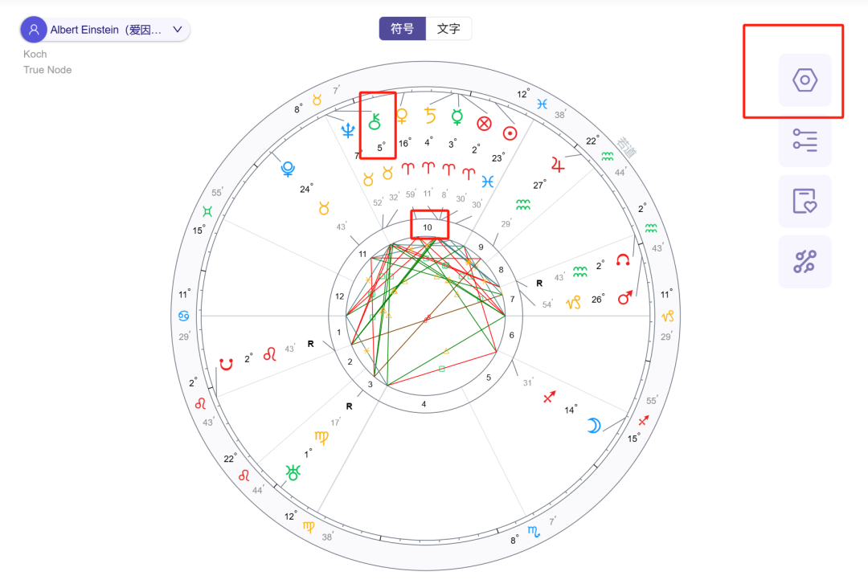Click house number 3 in the inner ring

(371, 385)
